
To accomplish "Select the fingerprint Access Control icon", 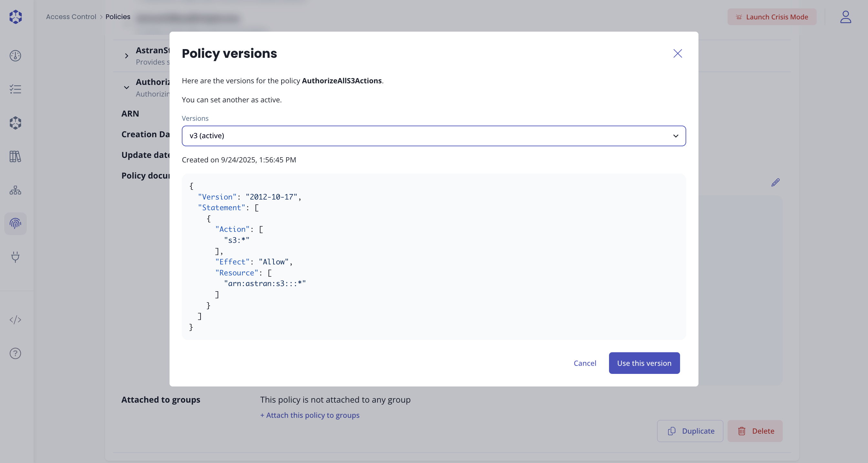I will (15, 223).
